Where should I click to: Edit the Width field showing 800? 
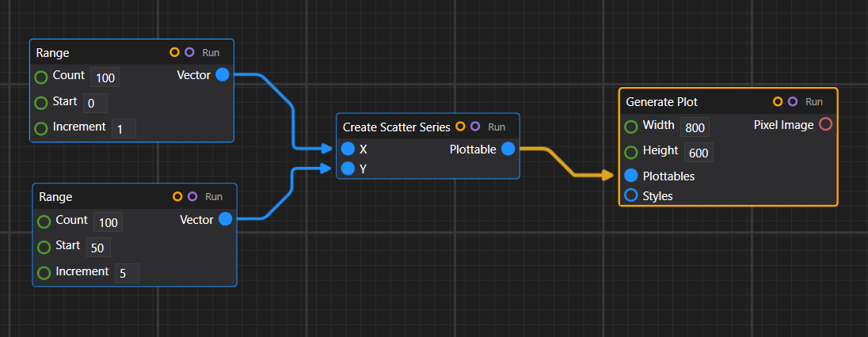click(695, 128)
